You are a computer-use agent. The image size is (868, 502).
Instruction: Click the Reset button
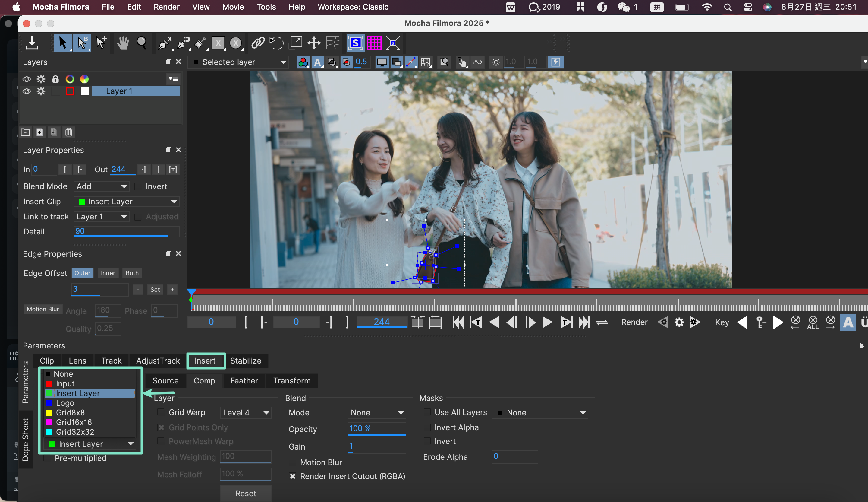coord(246,493)
